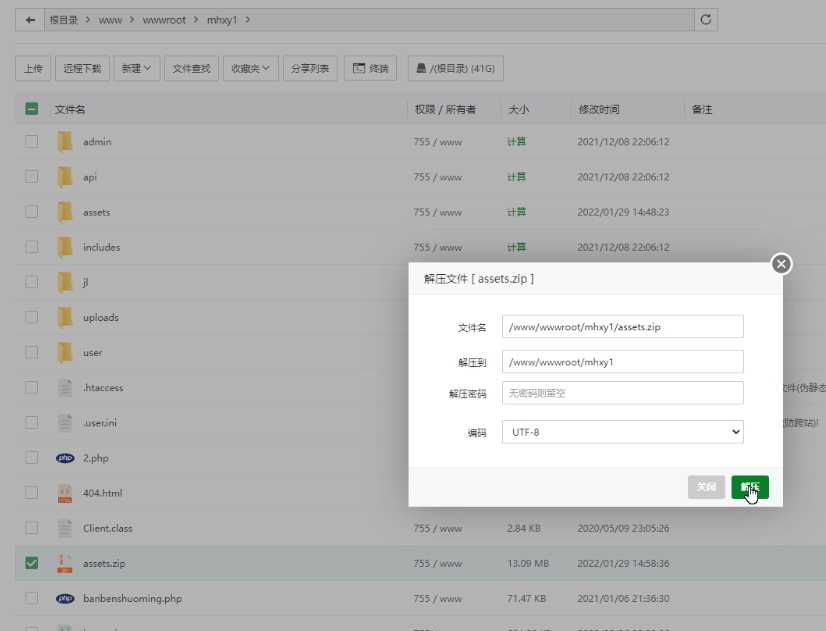Go to wwwroot in breadcrumb path
The image size is (826, 631).
164,20
